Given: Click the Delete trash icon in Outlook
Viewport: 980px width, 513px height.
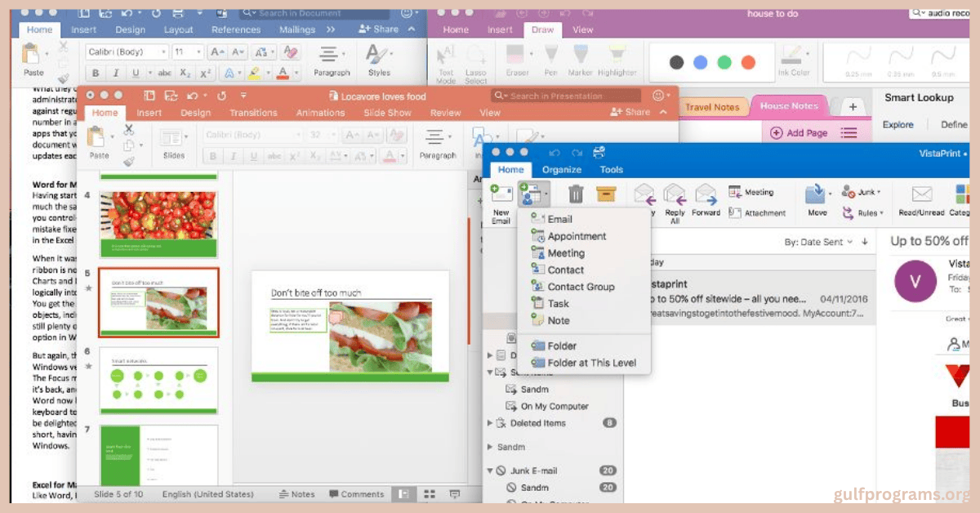Looking at the screenshot, I should 576,194.
